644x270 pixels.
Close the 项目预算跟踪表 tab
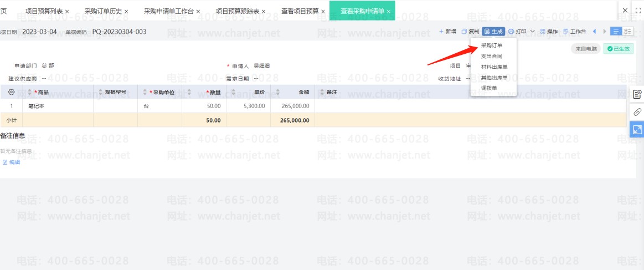pyautogui.click(x=264, y=12)
